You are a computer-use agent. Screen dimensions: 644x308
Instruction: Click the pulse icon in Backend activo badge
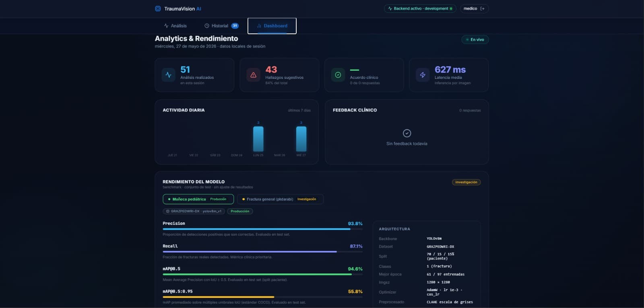point(390,8)
